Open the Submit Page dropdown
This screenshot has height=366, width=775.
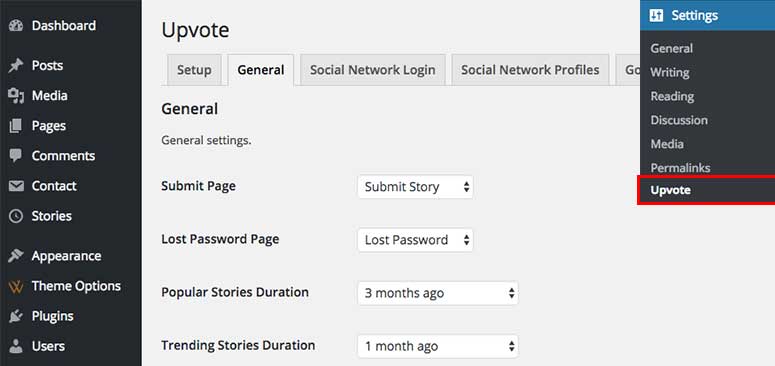415,187
